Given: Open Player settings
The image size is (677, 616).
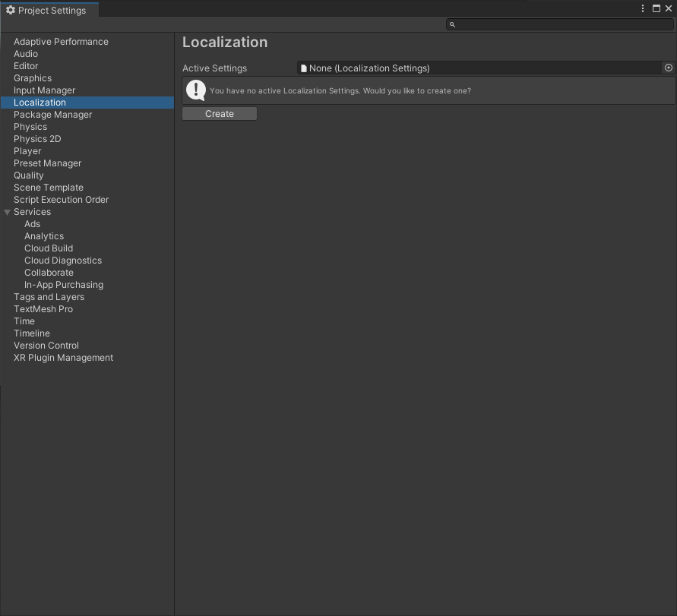Looking at the screenshot, I should (x=27, y=150).
